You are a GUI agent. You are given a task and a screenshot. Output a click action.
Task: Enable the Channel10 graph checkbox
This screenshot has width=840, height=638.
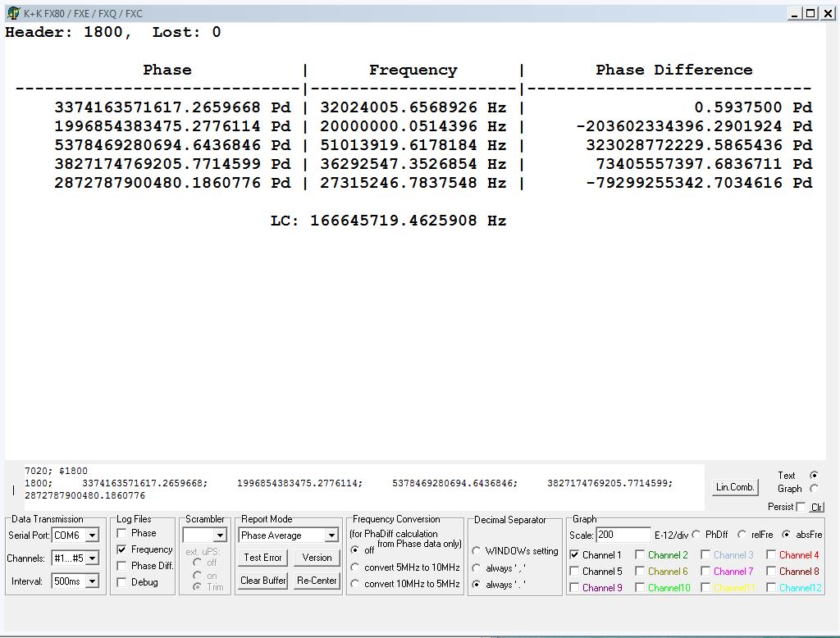640,588
